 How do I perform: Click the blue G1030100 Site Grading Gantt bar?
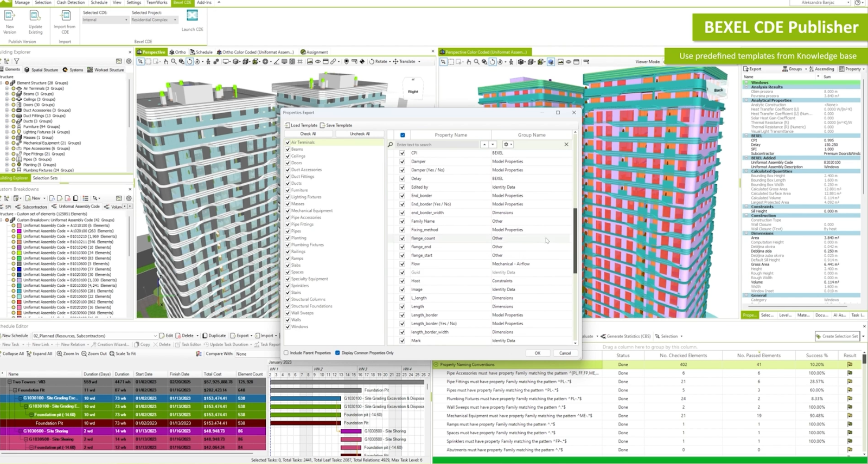[x=306, y=398]
